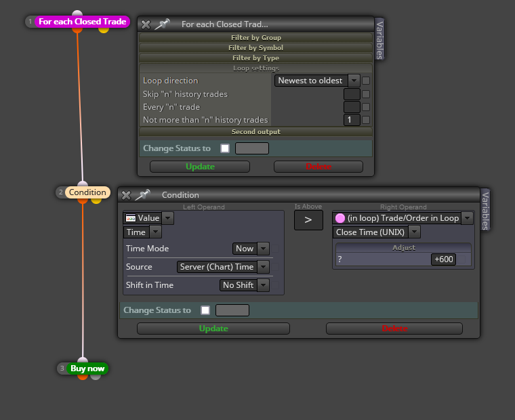This screenshot has width=515, height=420.
Task: Open the Variables tab of Condition panel
Action: (x=485, y=211)
